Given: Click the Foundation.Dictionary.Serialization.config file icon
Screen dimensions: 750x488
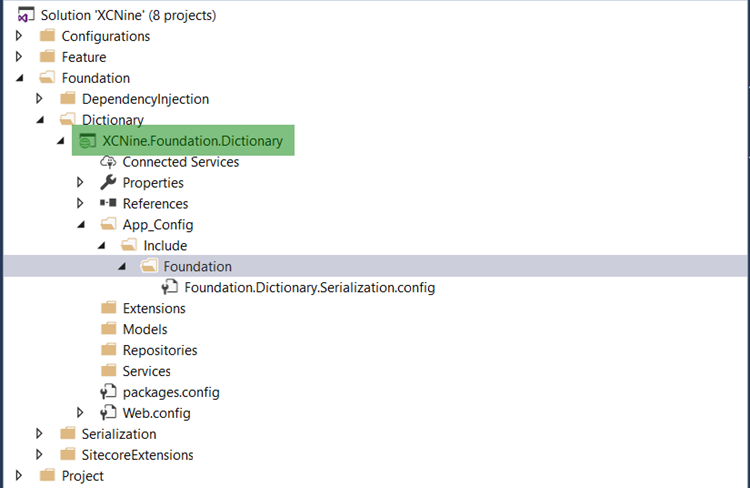Looking at the screenshot, I should [x=169, y=287].
